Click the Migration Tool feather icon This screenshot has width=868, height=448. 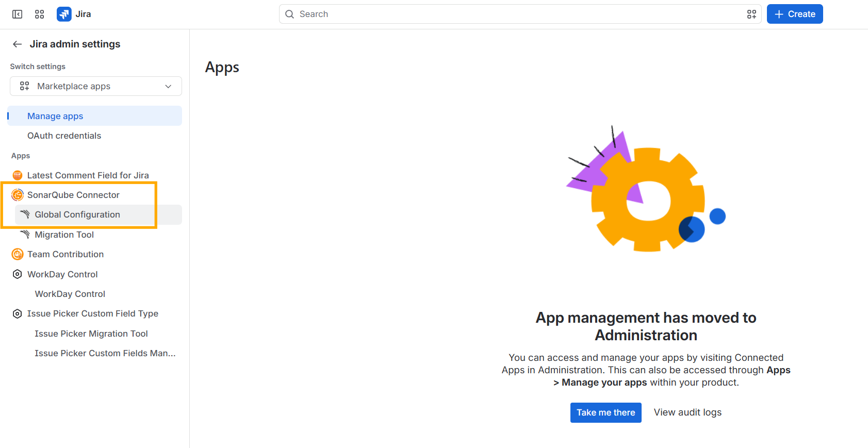(25, 235)
